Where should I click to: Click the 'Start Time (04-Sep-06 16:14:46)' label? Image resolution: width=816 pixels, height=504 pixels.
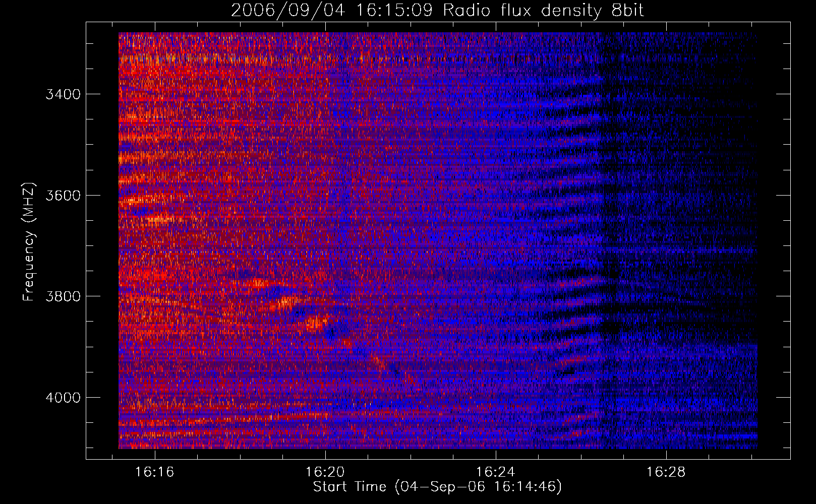pyautogui.click(x=437, y=487)
